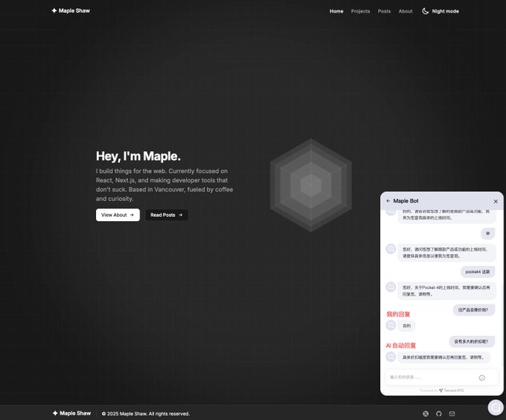Click the floating chat launcher bubble
Image resolution: width=506 pixels, height=420 pixels.
pyautogui.click(x=496, y=408)
